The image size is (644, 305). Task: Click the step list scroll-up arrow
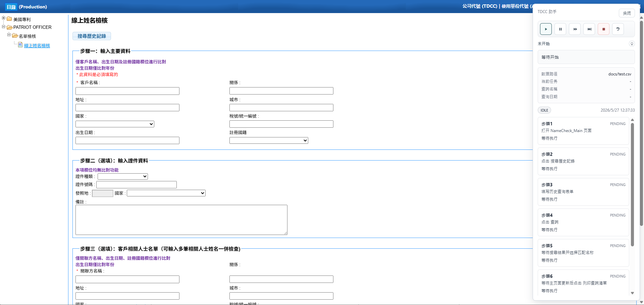632,120
